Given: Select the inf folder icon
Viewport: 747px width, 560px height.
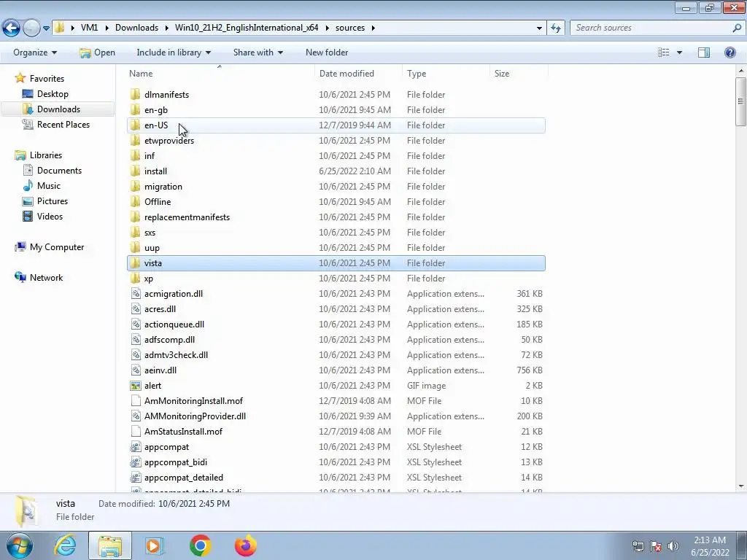Looking at the screenshot, I should pyautogui.click(x=135, y=156).
